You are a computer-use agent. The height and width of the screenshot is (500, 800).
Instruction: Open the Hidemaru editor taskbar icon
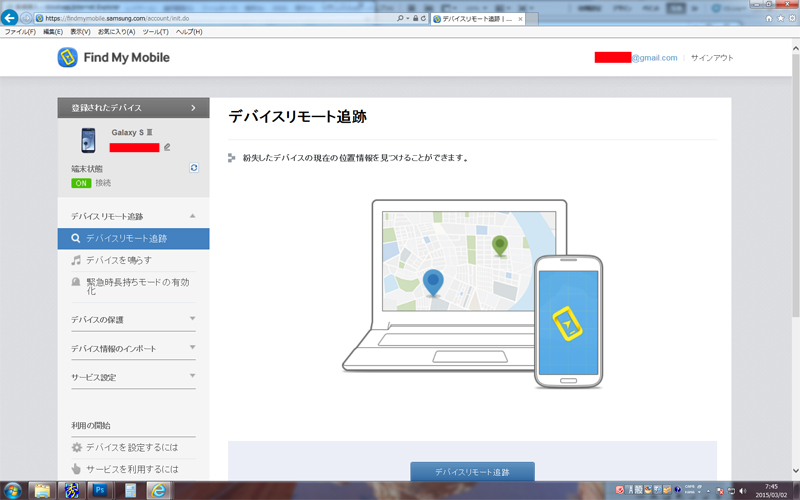[71, 491]
